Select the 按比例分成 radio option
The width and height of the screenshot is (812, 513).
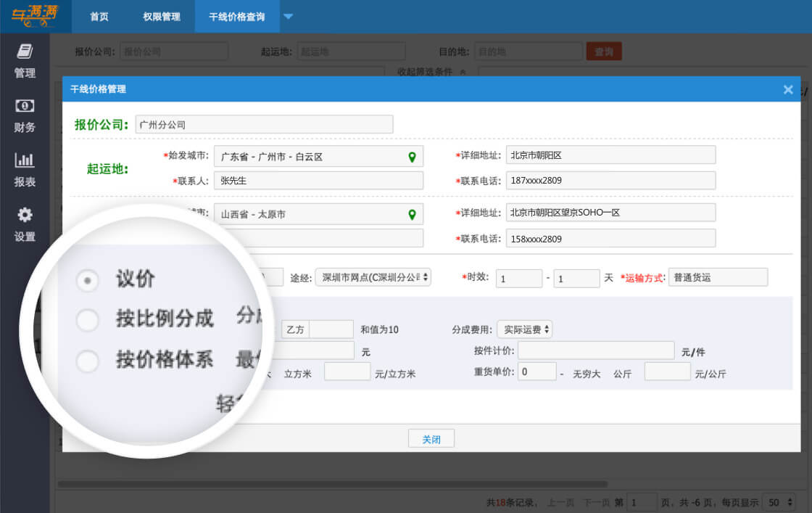88,320
